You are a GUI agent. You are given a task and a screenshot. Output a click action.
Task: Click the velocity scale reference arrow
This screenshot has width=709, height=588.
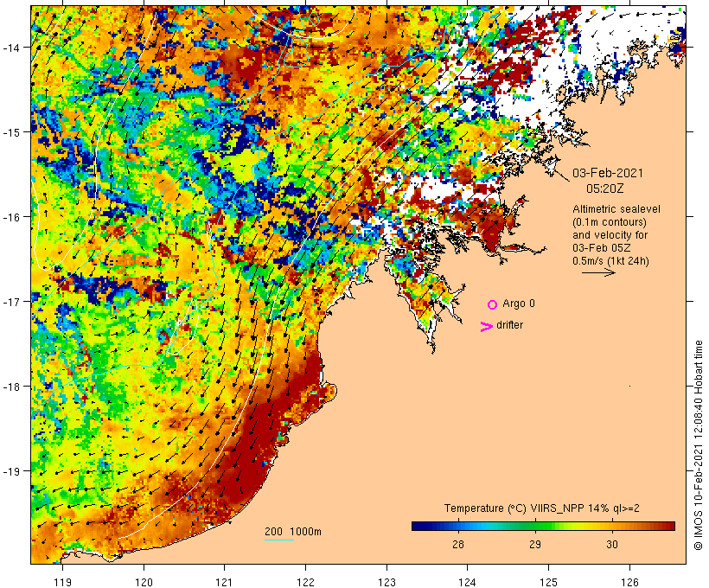click(598, 272)
